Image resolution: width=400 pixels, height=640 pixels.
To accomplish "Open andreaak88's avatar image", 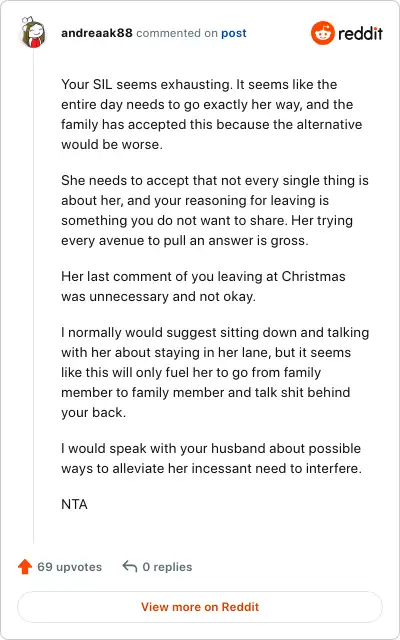I will pos(33,33).
